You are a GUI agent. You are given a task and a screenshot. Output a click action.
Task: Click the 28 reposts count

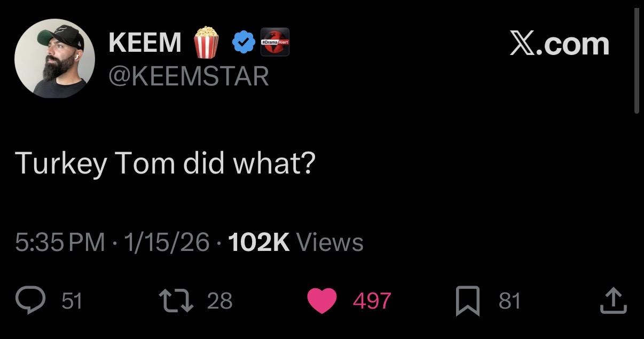(x=219, y=301)
